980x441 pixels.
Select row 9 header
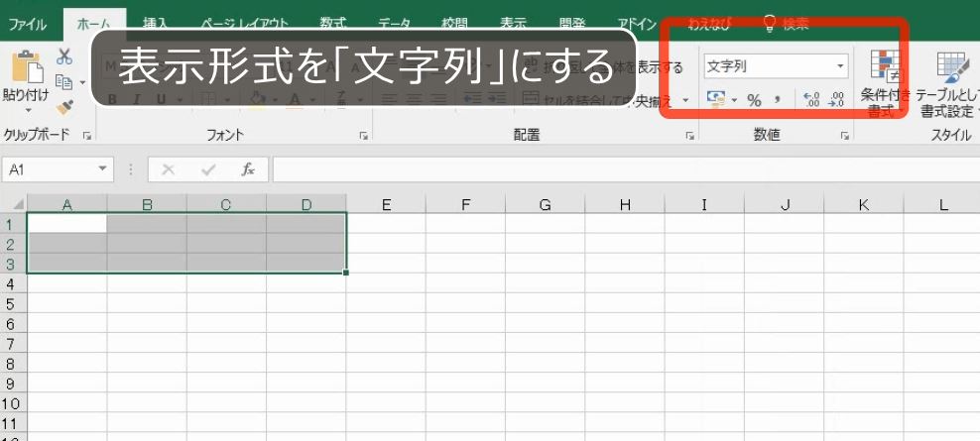[x=13, y=383]
